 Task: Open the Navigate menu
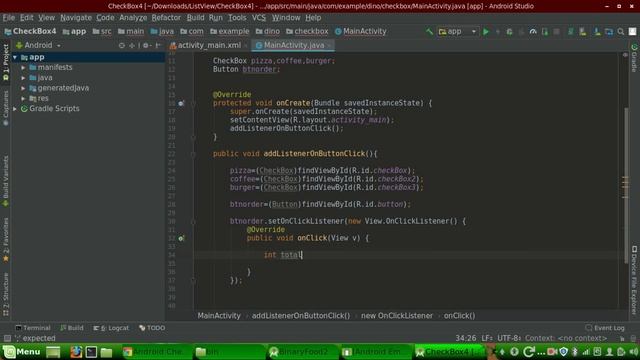click(76, 18)
